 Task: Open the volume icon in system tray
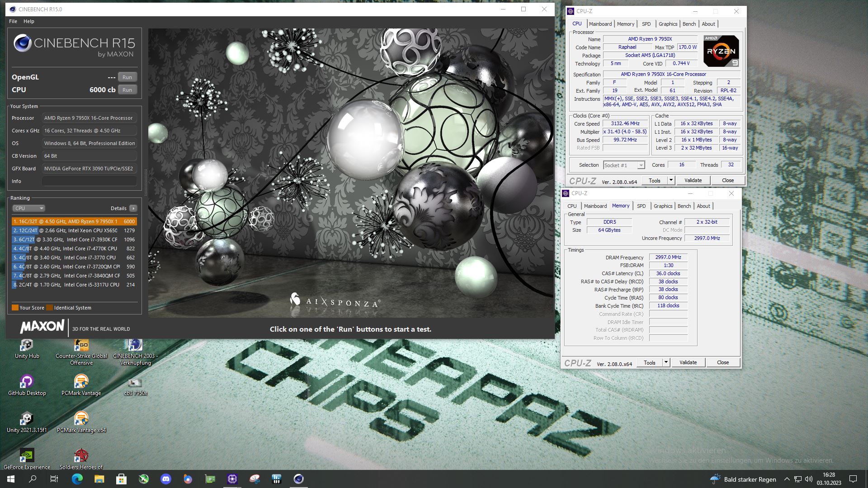tap(809, 479)
